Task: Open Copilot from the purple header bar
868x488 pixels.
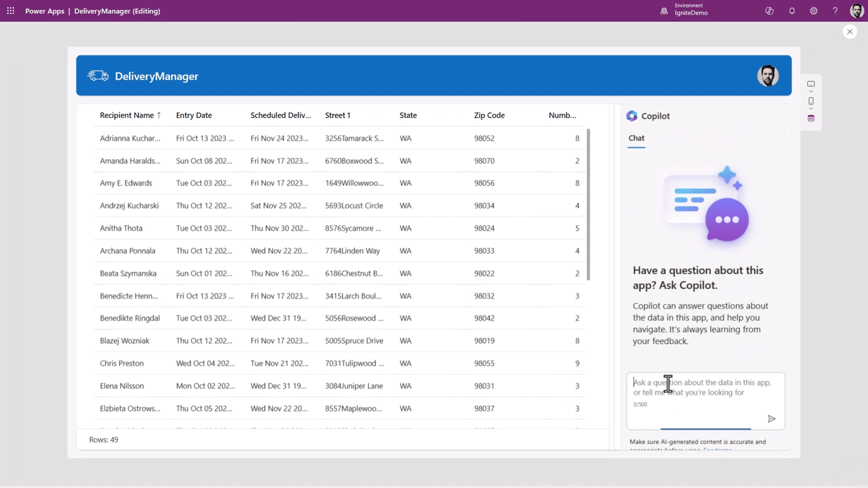Action: [x=769, y=11]
